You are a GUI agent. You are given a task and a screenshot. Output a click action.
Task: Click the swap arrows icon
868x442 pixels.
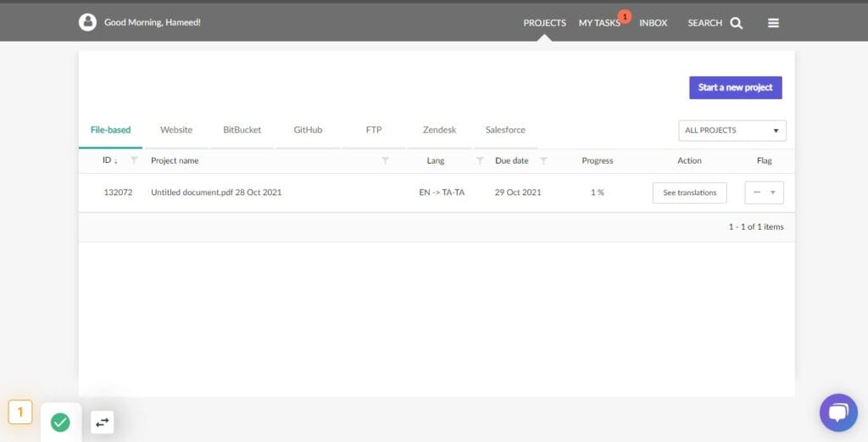click(x=103, y=422)
